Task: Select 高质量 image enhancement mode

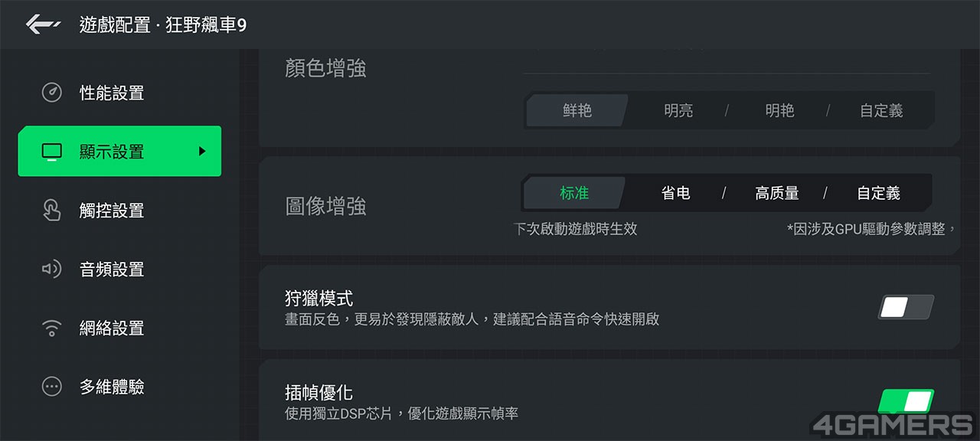Action: [x=776, y=193]
